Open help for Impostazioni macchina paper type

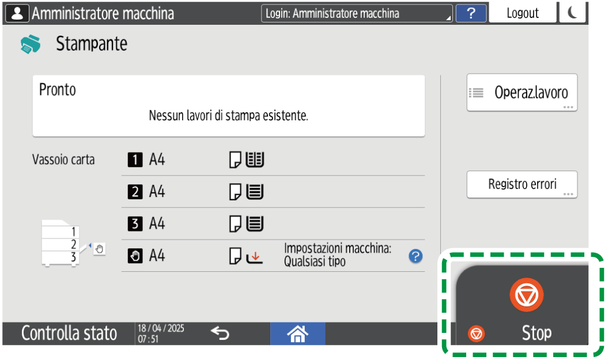pyautogui.click(x=415, y=256)
